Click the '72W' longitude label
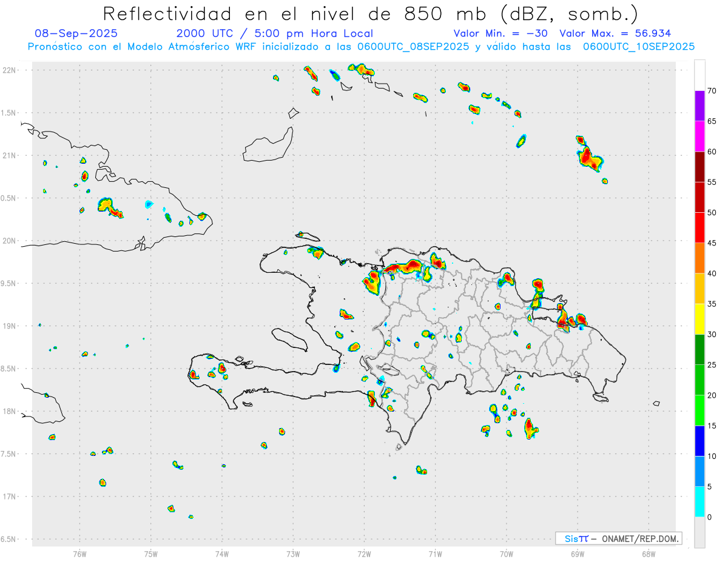The image size is (728, 562). point(364,554)
